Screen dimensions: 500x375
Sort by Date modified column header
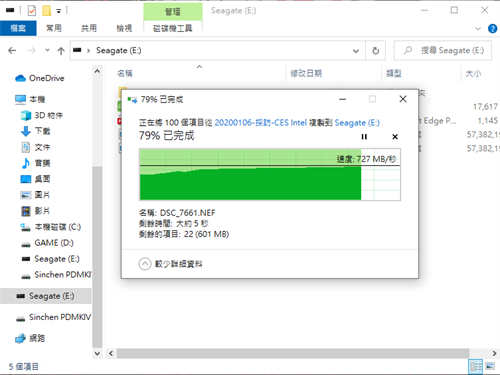click(306, 73)
